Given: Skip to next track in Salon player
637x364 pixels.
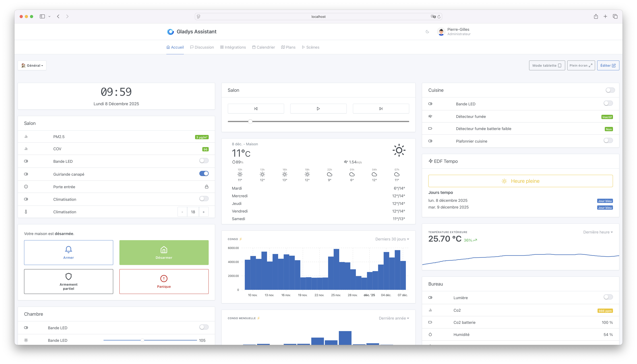Looking at the screenshot, I should 381,108.
